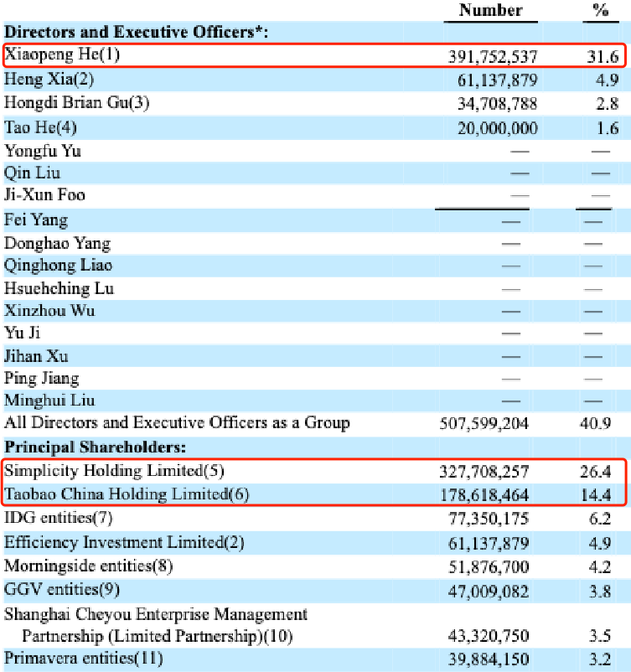Click the value 391,752,537
Viewport: 631px width, 672px height.
(x=493, y=57)
